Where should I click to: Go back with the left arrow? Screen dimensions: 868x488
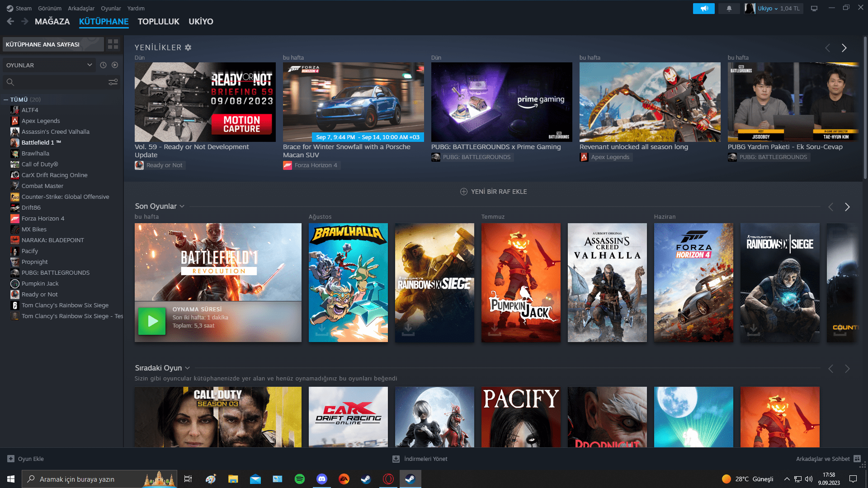tap(10, 21)
